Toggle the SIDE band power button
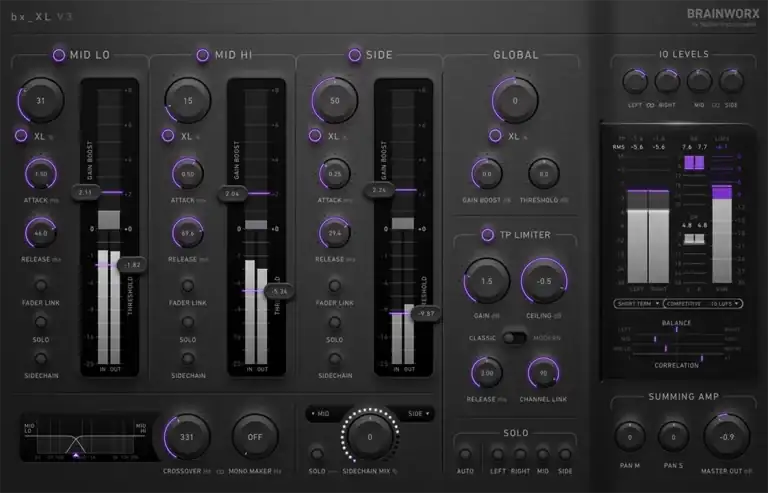This screenshot has width=768, height=493. point(355,55)
